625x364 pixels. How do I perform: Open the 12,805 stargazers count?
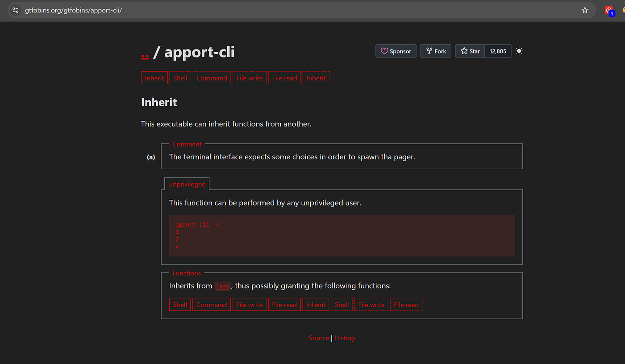click(x=498, y=51)
